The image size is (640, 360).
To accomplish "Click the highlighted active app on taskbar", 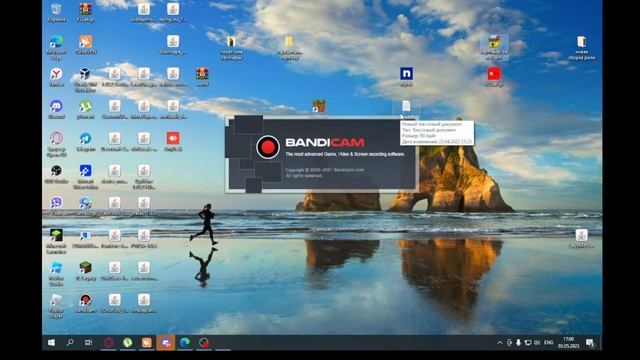I will (x=166, y=342).
